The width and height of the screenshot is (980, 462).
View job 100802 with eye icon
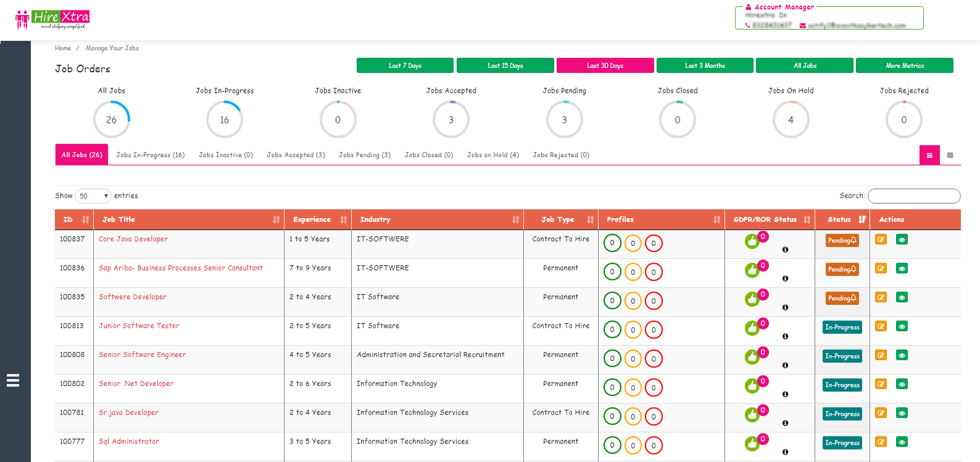(x=902, y=384)
